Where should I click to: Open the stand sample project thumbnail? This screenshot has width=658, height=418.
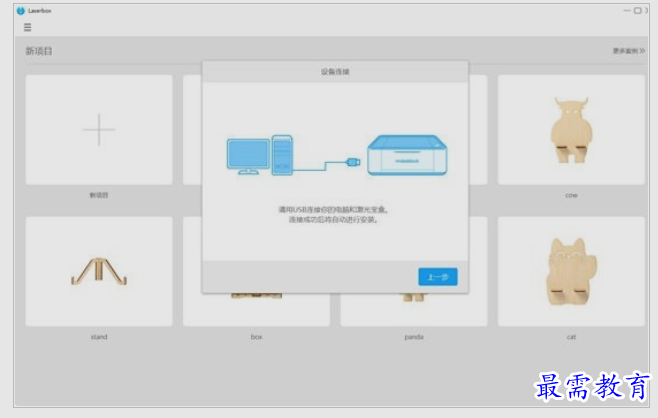pos(99,271)
